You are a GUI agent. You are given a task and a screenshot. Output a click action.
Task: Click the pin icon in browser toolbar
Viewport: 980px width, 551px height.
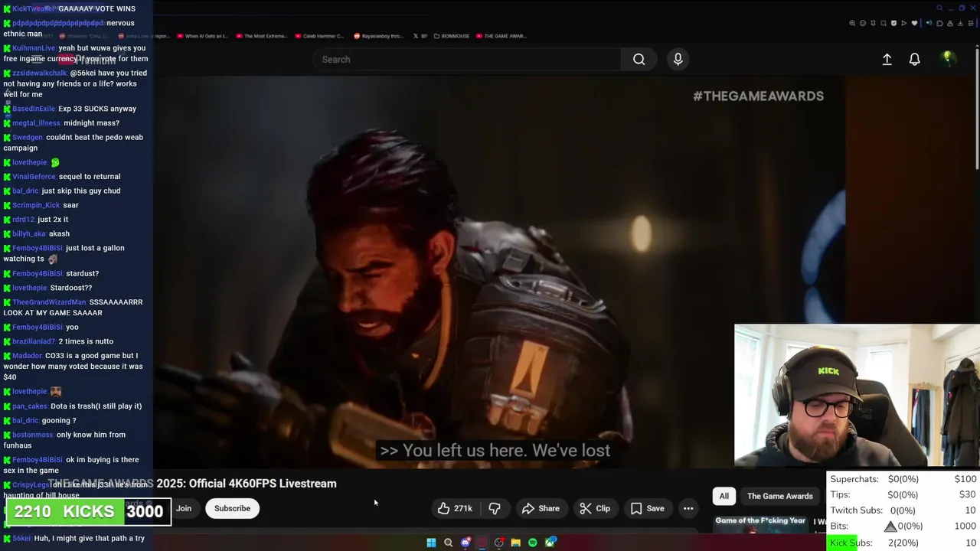pos(873,23)
